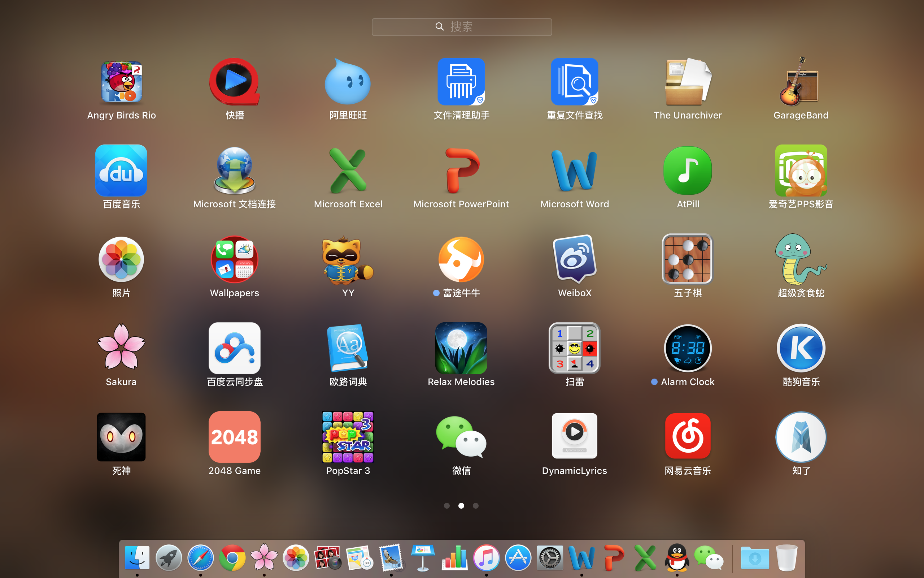Open GarageBand
The width and height of the screenshot is (924, 578).
[801, 81]
